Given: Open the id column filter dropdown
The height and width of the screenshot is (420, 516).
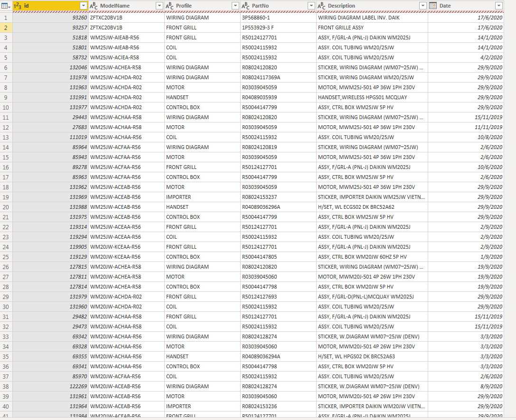Looking at the screenshot, I should [83, 6].
